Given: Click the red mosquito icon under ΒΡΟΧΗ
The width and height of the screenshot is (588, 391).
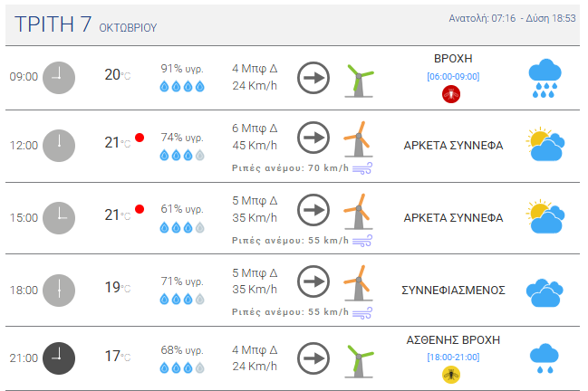Looking at the screenshot, I should click(452, 93).
